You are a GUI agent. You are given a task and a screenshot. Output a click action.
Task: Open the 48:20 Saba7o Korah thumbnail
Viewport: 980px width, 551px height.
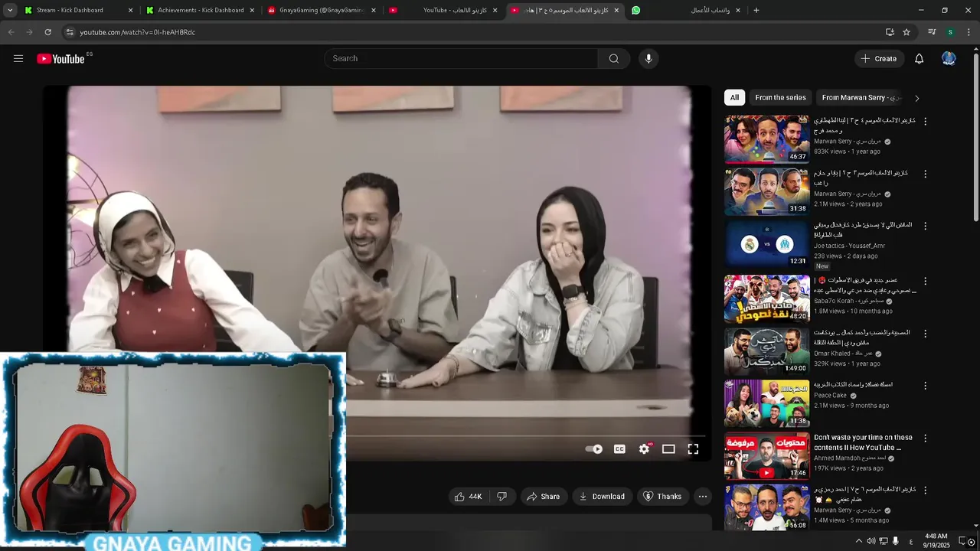click(x=766, y=298)
